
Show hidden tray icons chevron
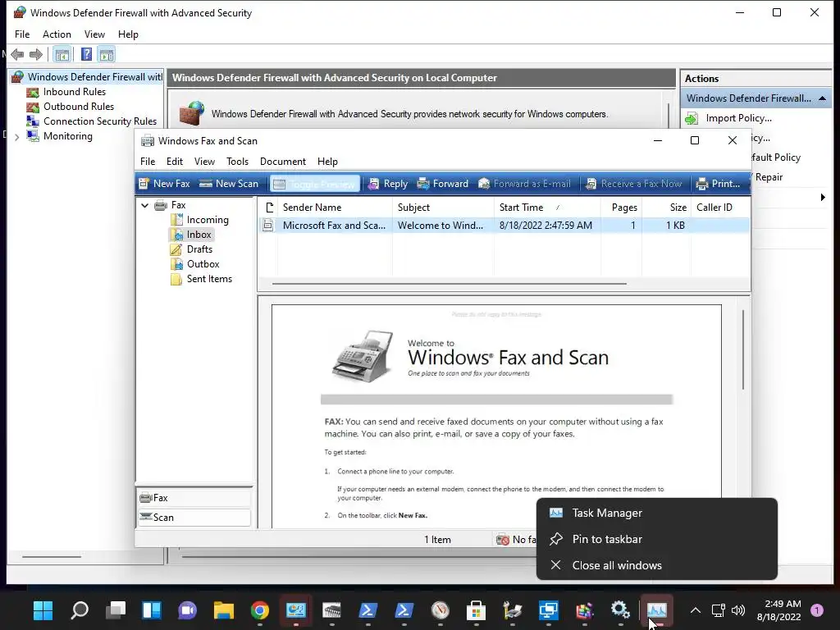[696, 610]
